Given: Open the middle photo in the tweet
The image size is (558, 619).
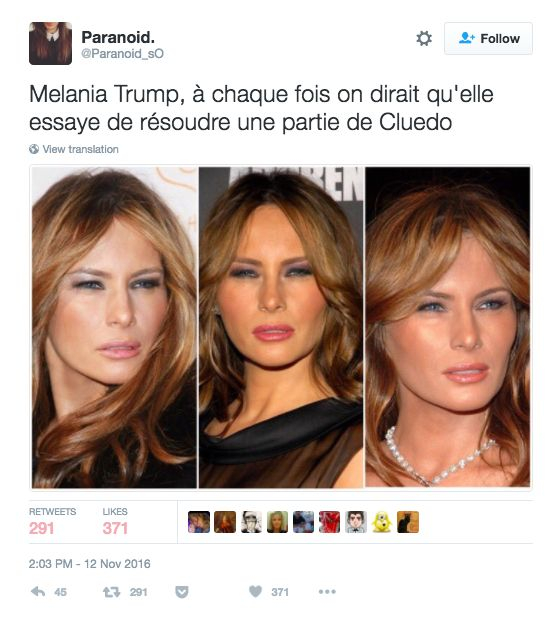Looking at the screenshot, I should click(x=281, y=327).
